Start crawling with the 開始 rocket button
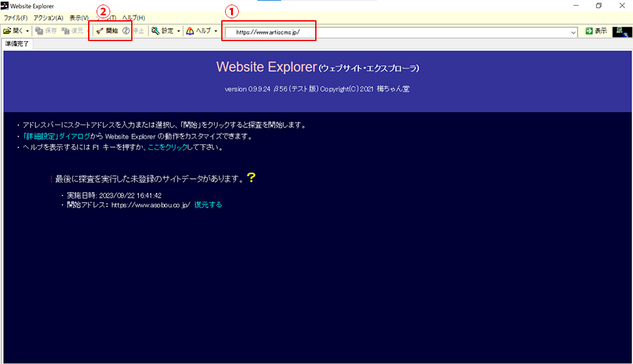The width and height of the screenshot is (633, 364). click(106, 31)
